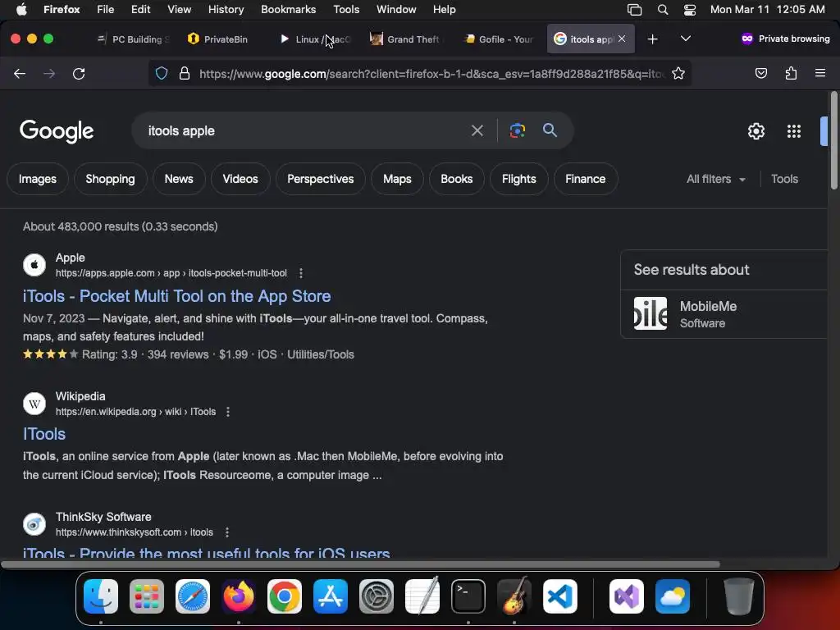The image size is (840, 630).
Task: Go back using the browser back arrow
Action: pyautogui.click(x=20, y=73)
